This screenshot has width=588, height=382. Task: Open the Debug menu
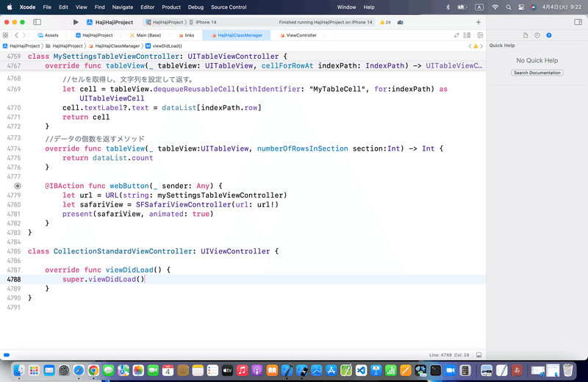click(x=196, y=7)
